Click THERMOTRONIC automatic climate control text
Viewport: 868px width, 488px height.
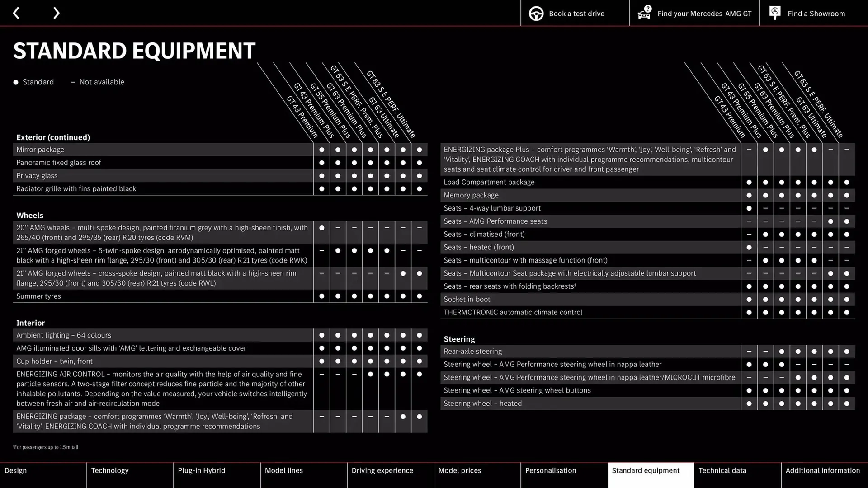click(x=513, y=313)
